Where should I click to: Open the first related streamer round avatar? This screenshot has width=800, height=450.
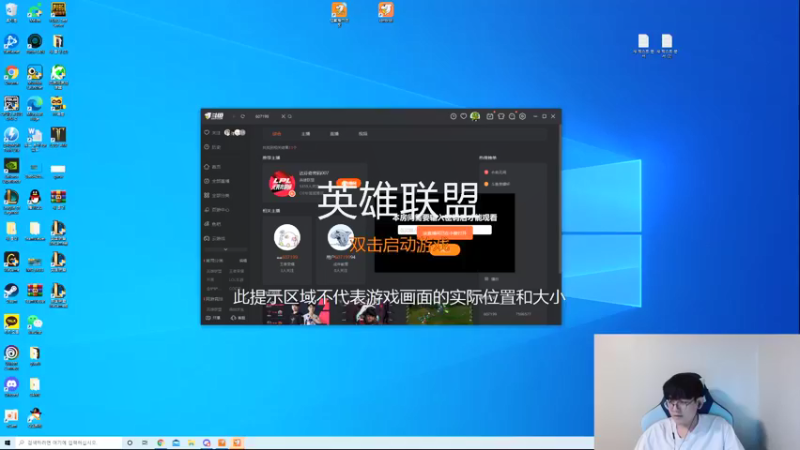(x=287, y=237)
